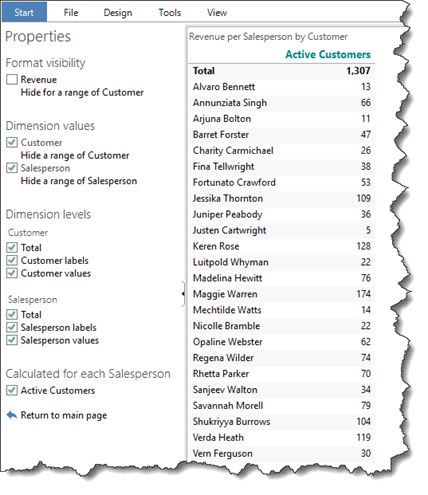Viewport: 428px width, 495px height.
Task: Collapse the Properties panel with splitter arrow
Action: (183, 294)
